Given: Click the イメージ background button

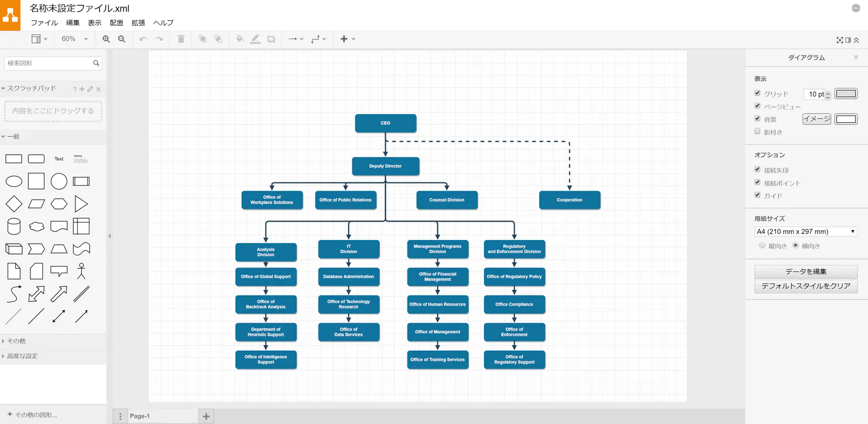Looking at the screenshot, I should [x=817, y=119].
